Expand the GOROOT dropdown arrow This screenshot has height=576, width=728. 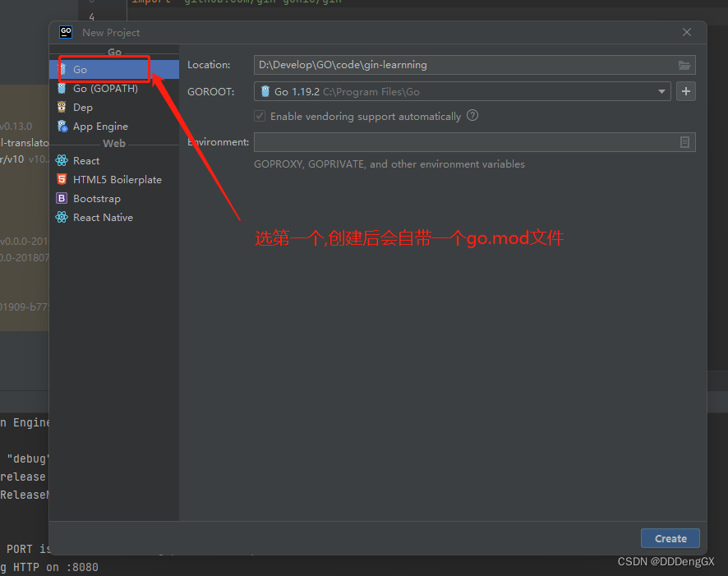pyautogui.click(x=661, y=91)
